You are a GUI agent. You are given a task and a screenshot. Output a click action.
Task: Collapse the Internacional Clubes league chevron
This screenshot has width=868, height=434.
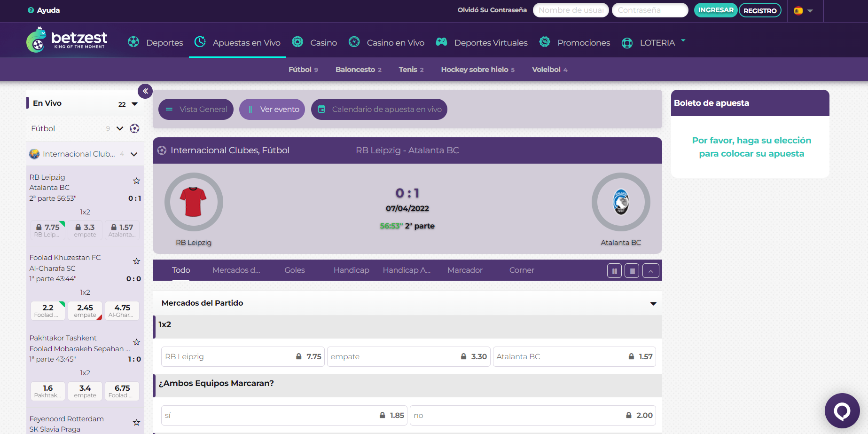pos(134,154)
